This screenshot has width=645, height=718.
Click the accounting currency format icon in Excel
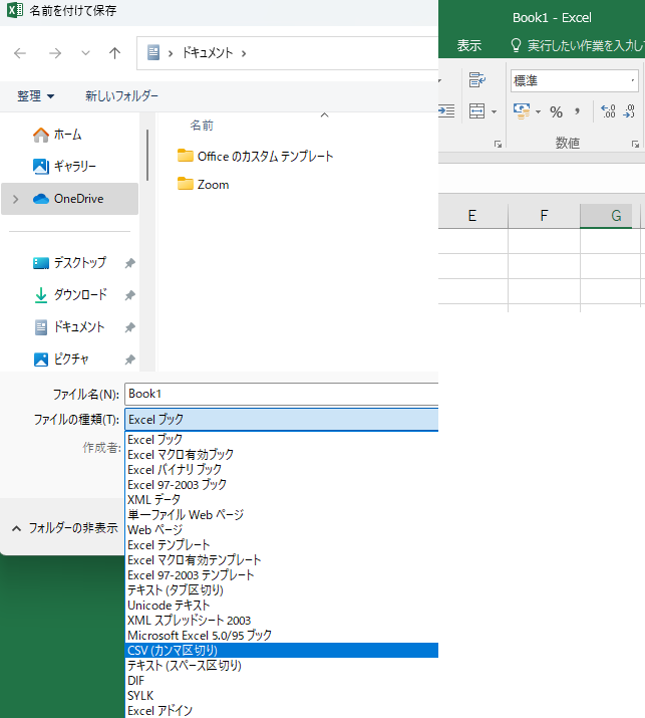pyautogui.click(x=522, y=111)
